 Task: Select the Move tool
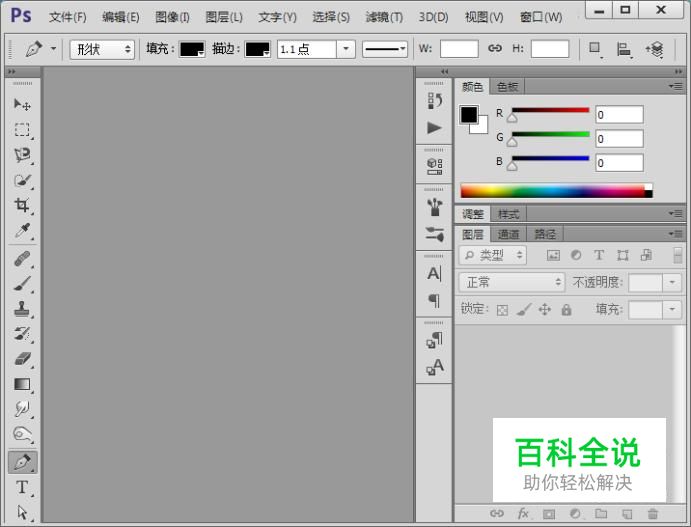(x=22, y=104)
